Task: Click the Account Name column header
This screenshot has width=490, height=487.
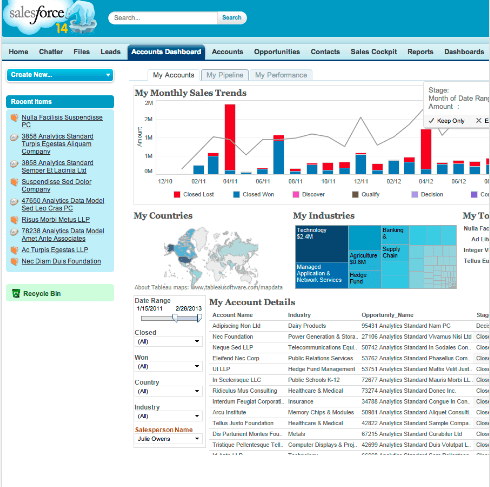Action: pyautogui.click(x=232, y=315)
